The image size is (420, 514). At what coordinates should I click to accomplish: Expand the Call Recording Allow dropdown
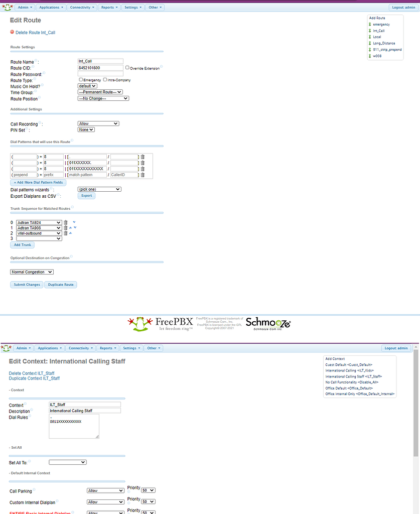(98, 123)
